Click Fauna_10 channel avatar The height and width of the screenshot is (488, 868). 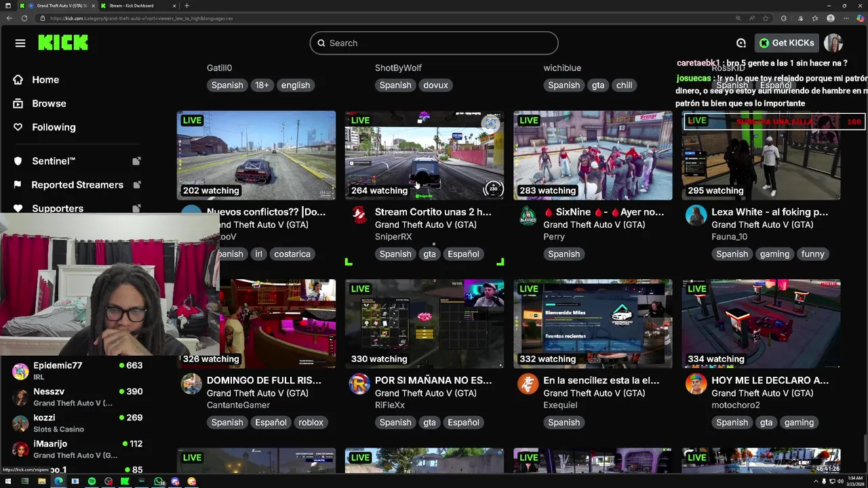click(696, 216)
